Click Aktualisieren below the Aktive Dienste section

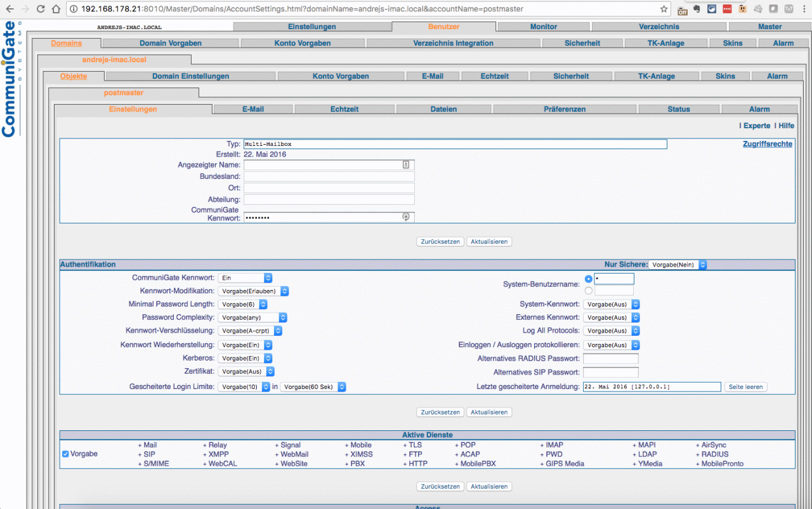point(489,486)
